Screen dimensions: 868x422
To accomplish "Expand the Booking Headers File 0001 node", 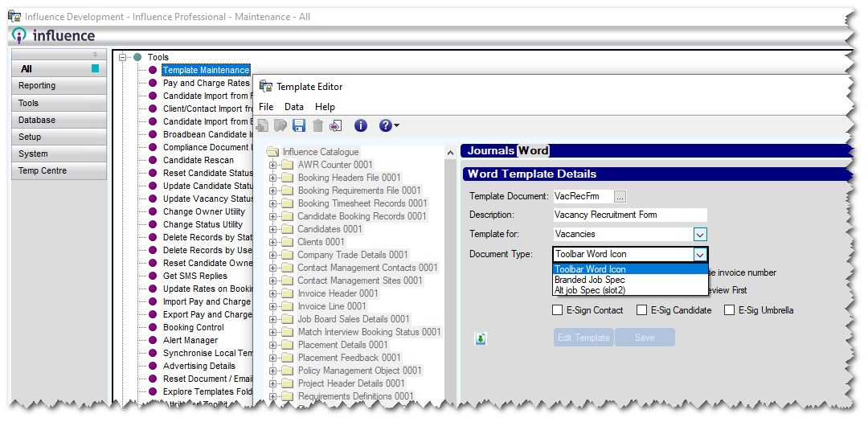I will (273, 178).
